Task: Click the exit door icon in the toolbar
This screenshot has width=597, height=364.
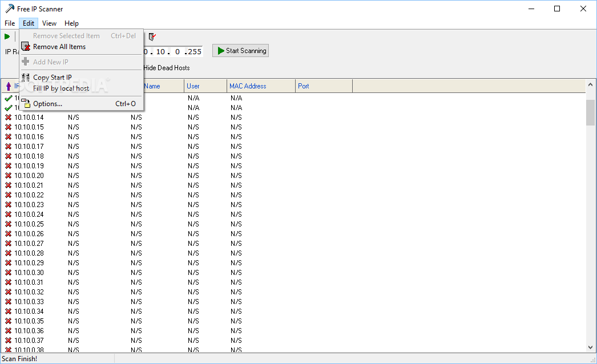Action: pos(152,37)
